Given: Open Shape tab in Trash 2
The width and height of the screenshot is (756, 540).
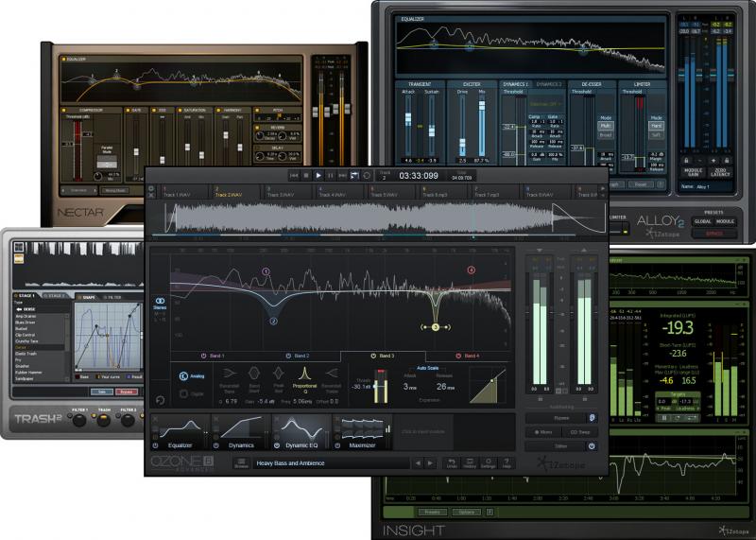Looking at the screenshot, I should tap(88, 297).
